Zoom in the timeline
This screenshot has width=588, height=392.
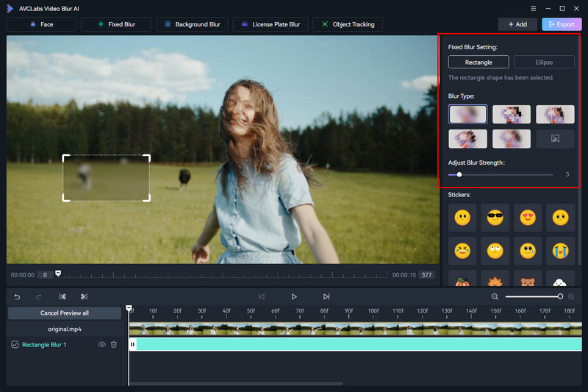(571, 296)
